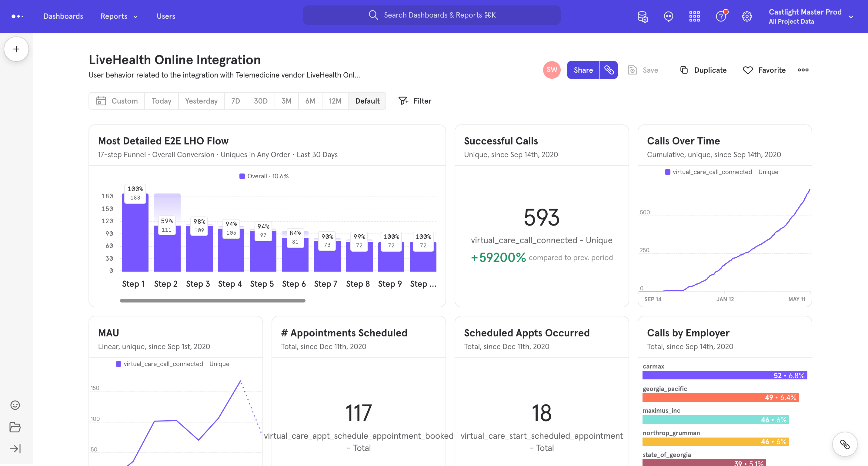Expand sidebar with the arrow icon
The width and height of the screenshot is (868, 466).
click(x=15, y=448)
